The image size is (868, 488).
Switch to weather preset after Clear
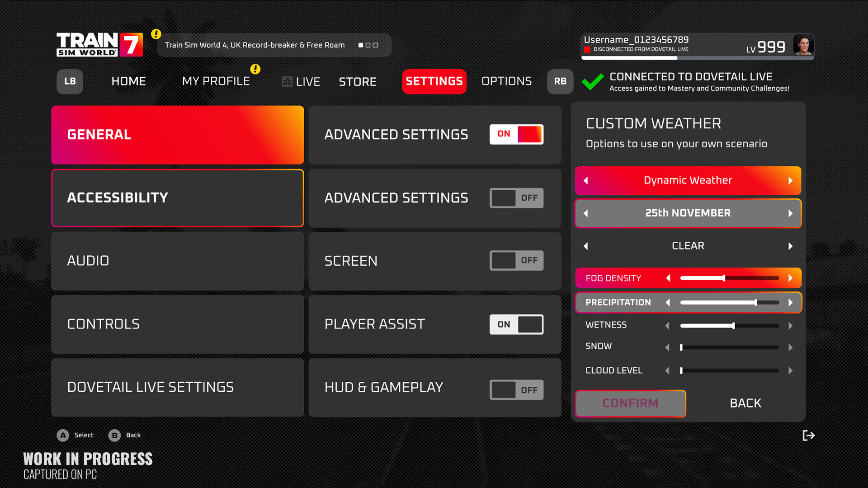pyautogui.click(x=791, y=246)
